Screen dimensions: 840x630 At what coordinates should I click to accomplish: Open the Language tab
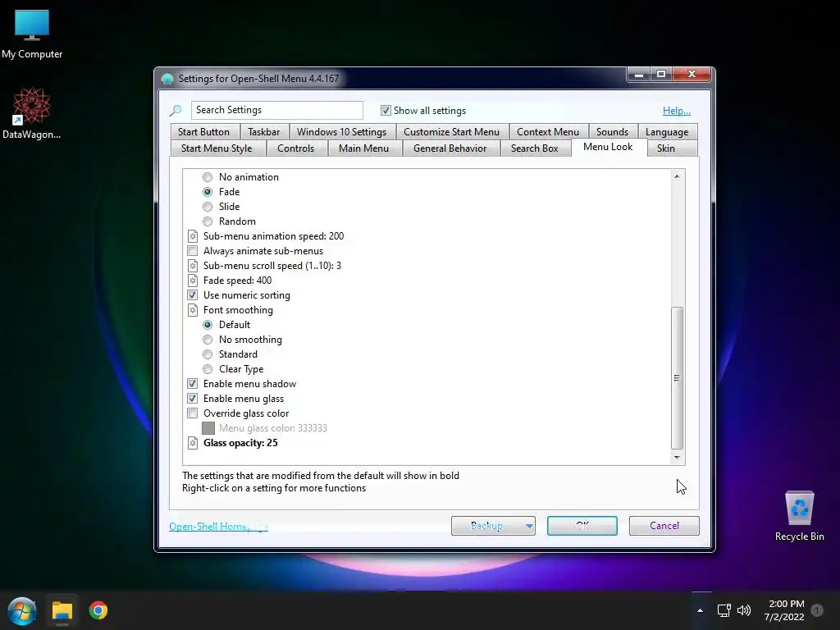[667, 132]
